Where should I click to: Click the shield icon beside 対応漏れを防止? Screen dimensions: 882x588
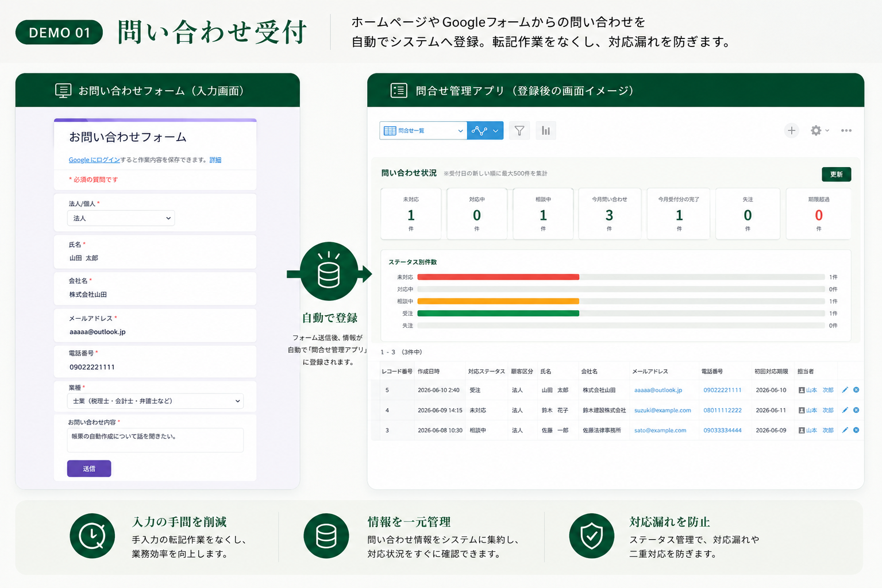pos(592,536)
